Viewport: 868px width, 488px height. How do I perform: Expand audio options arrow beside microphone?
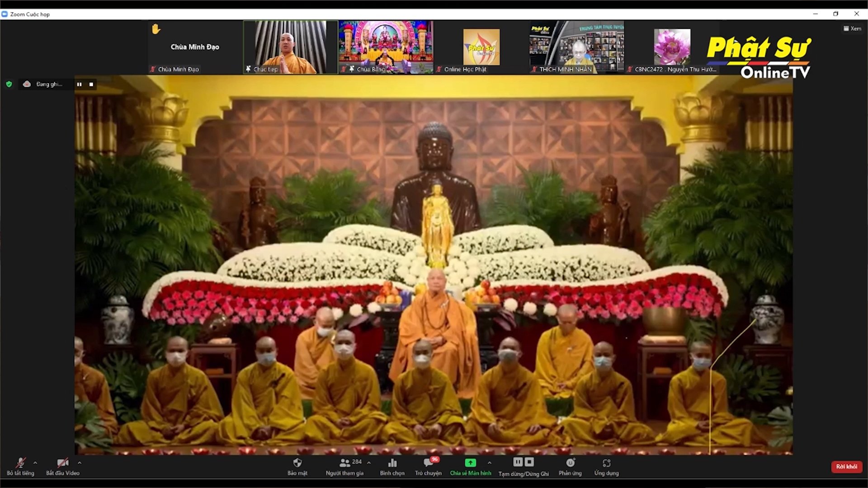(35, 463)
